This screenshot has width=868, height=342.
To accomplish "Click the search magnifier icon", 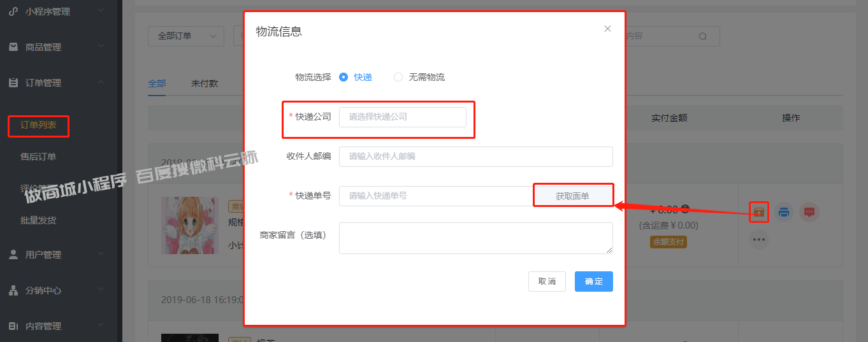I will click(x=703, y=36).
